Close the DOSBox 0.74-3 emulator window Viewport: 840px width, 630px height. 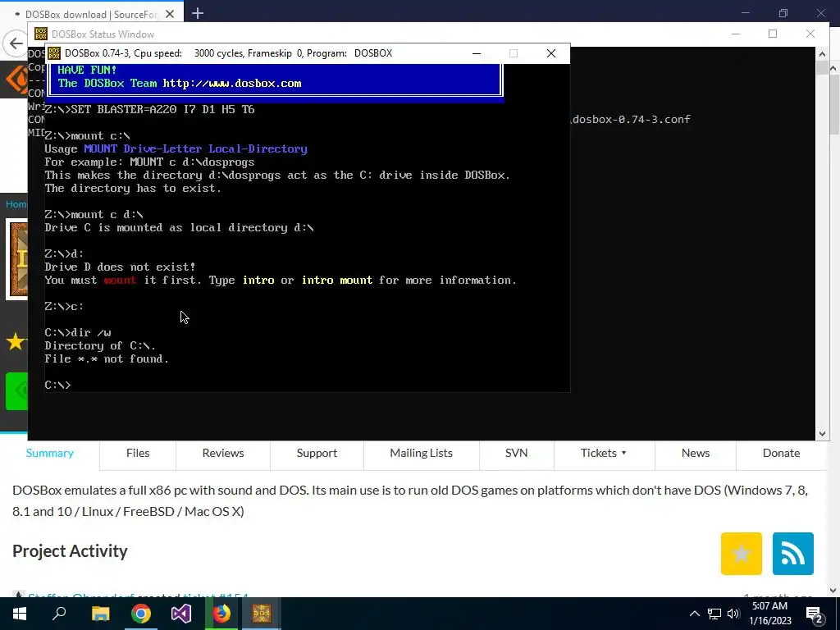[x=550, y=53]
